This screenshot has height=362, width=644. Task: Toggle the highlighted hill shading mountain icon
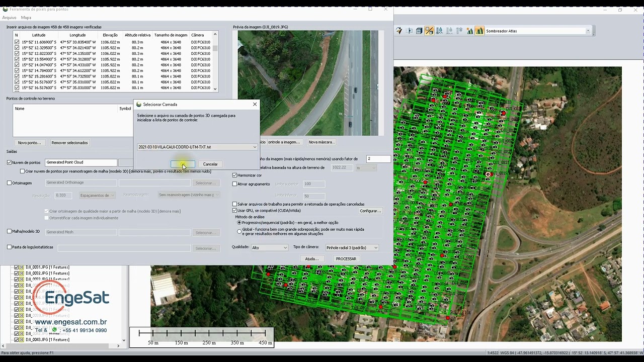pos(479,31)
